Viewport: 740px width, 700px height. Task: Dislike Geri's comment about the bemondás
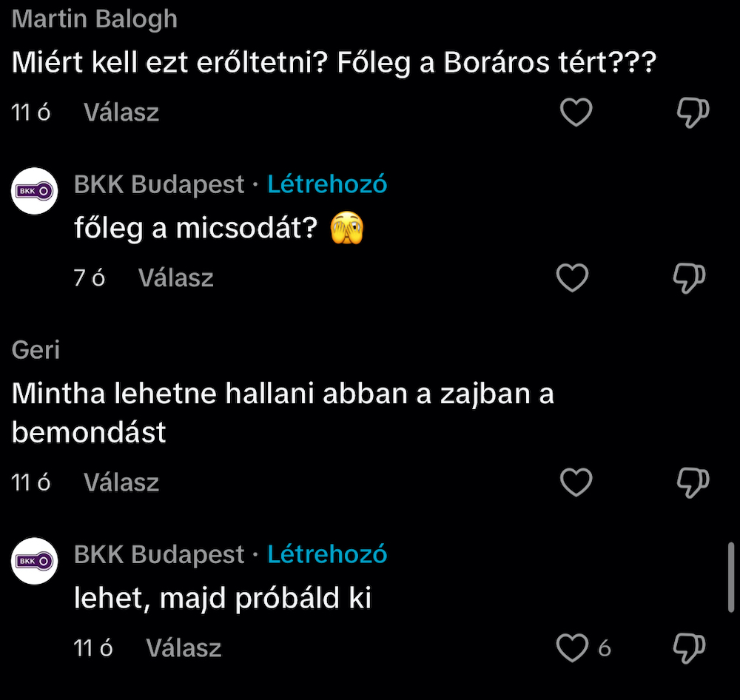tap(693, 482)
